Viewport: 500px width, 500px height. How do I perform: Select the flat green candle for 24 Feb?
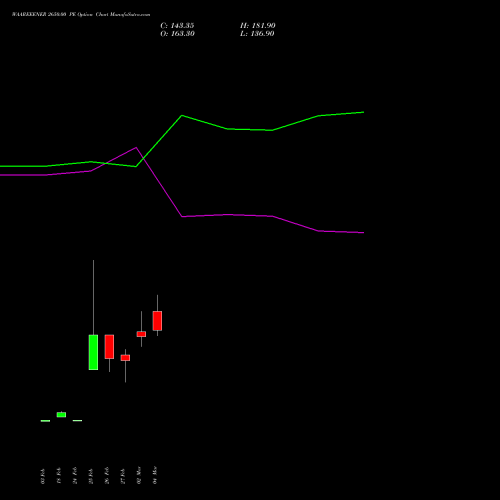pyautogui.click(x=77, y=421)
